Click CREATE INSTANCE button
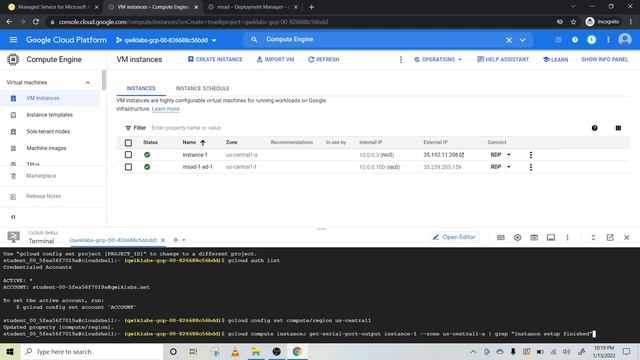The image size is (640, 360). (215, 60)
